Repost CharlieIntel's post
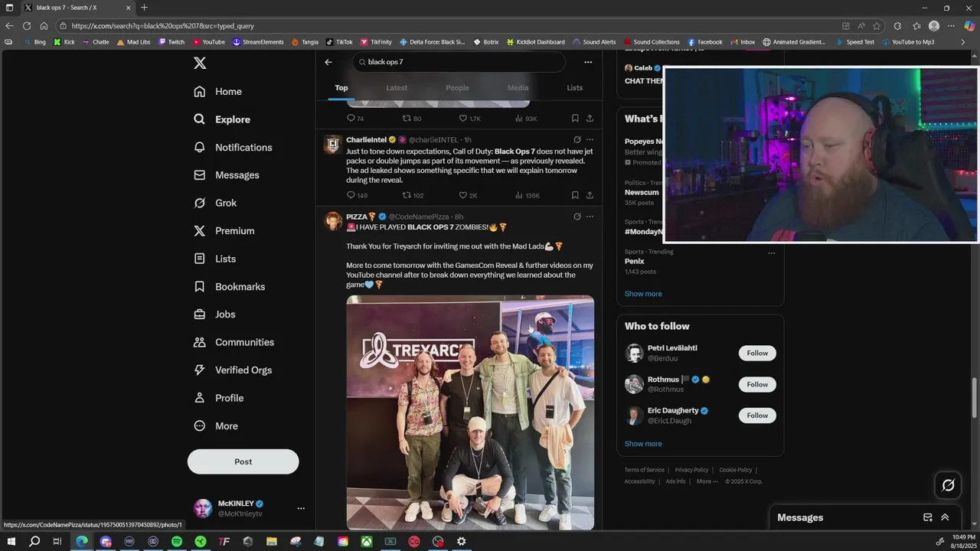The width and height of the screenshot is (980, 551). 413,195
